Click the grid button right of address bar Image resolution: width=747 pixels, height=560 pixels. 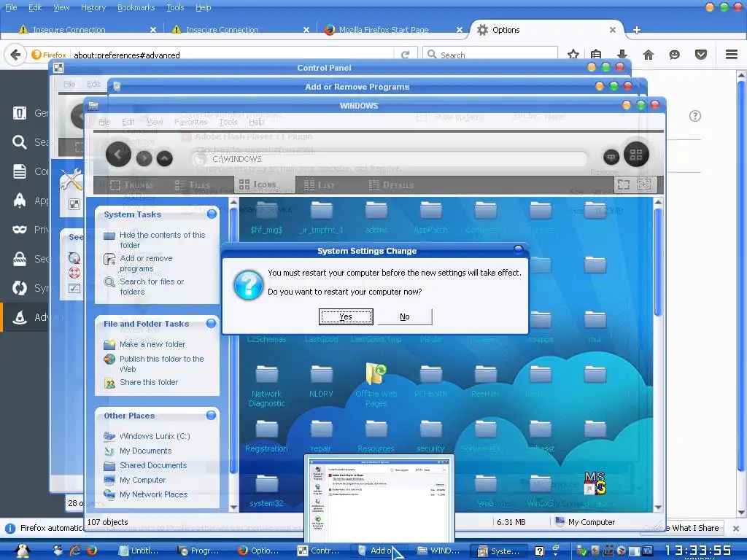[636, 155]
